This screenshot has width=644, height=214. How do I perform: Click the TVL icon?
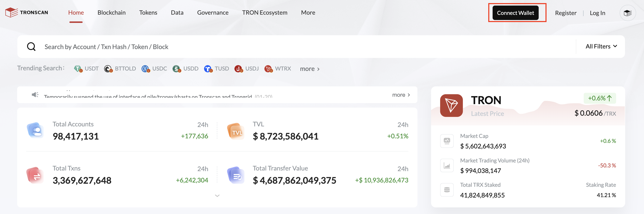235,131
